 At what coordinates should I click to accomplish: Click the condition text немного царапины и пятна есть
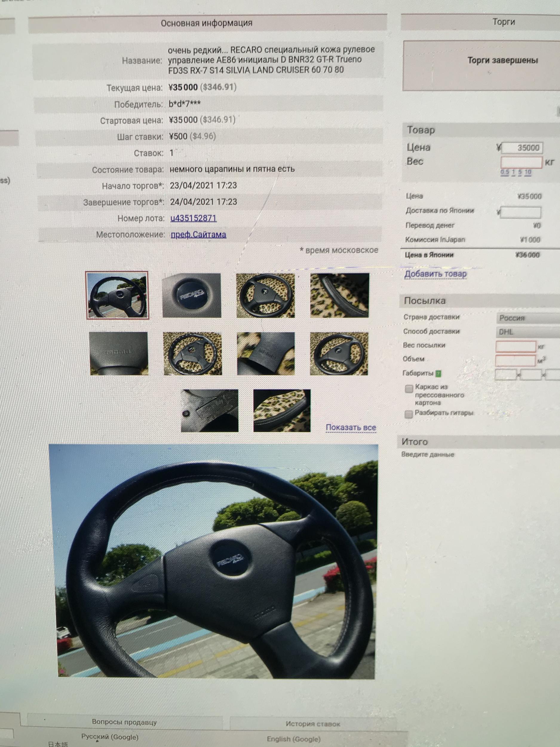tap(232, 169)
